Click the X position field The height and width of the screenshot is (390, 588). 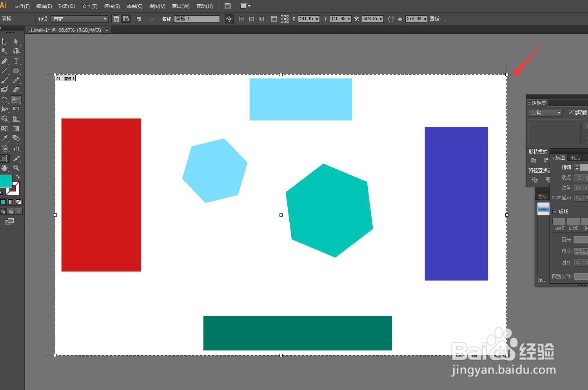pyautogui.click(x=309, y=19)
